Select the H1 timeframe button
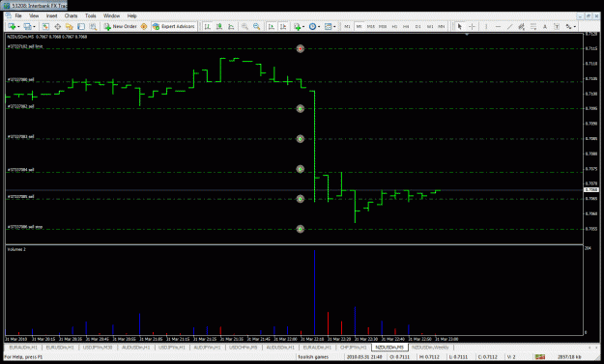The image size is (604, 364). (x=394, y=26)
